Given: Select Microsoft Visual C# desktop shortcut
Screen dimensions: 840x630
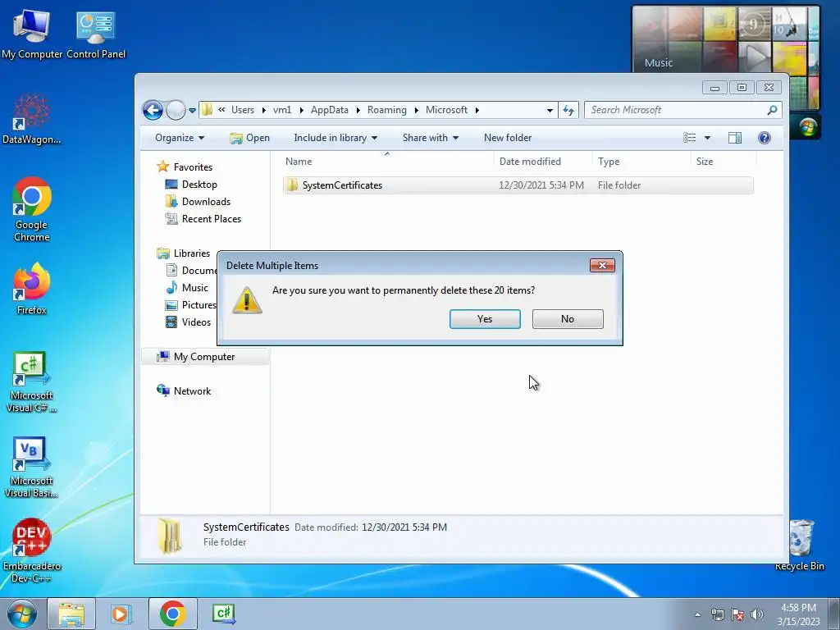Looking at the screenshot, I should [x=32, y=382].
